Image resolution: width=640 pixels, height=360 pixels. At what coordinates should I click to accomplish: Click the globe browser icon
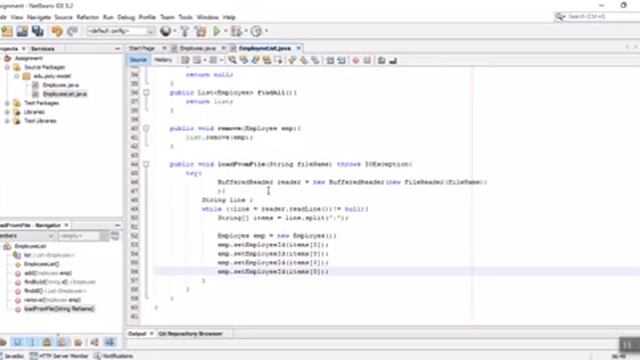pyautogui.click(x=165, y=31)
